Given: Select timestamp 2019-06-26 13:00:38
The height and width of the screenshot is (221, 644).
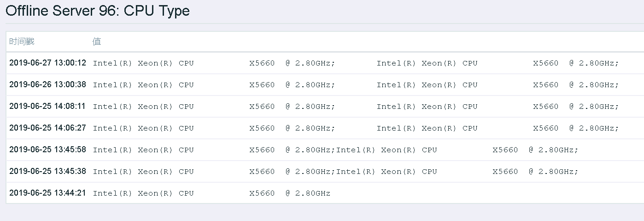Looking at the screenshot, I should coord(47,84).
